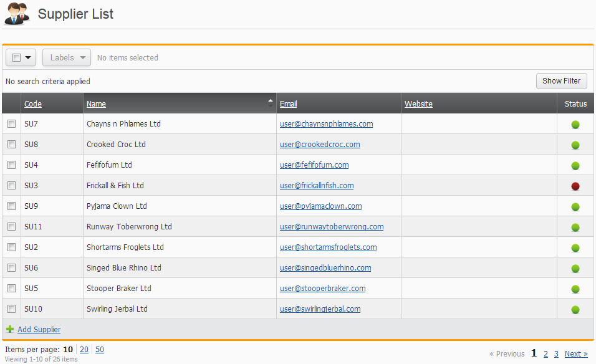Viewport: 596px width, 364px height.
Task: Click the user@shortarmsfroglets.com email link
Action: tap(329, 247)
